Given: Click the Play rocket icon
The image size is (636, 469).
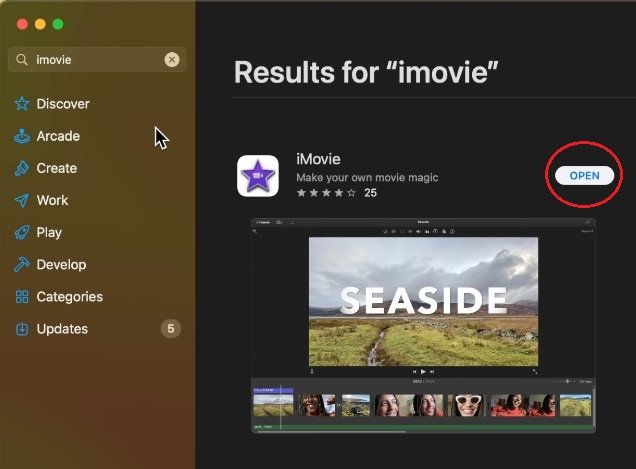Looking at the screenshot, I should pyautogui.click(x=22, y=232).
